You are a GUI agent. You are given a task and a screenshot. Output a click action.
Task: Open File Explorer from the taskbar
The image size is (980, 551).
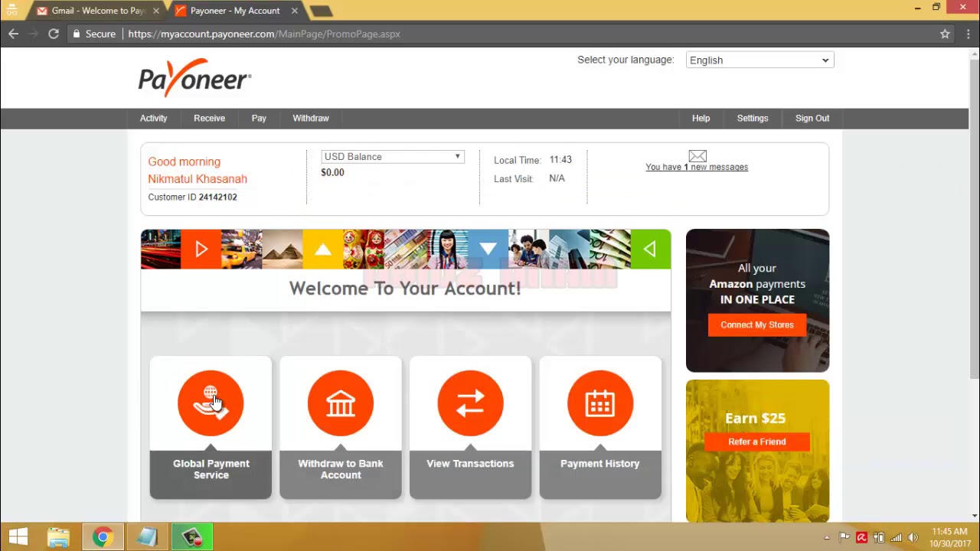[58, 537]
